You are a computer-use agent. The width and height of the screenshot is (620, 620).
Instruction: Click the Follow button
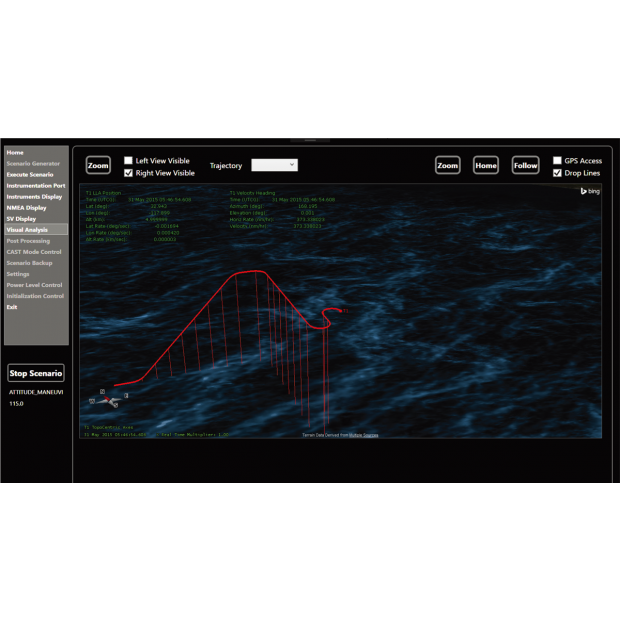[525, 166]
